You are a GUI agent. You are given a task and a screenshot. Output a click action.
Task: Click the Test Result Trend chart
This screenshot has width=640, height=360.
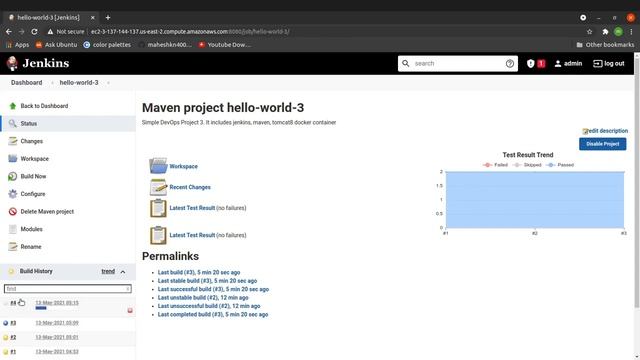[x=535, y=200]
